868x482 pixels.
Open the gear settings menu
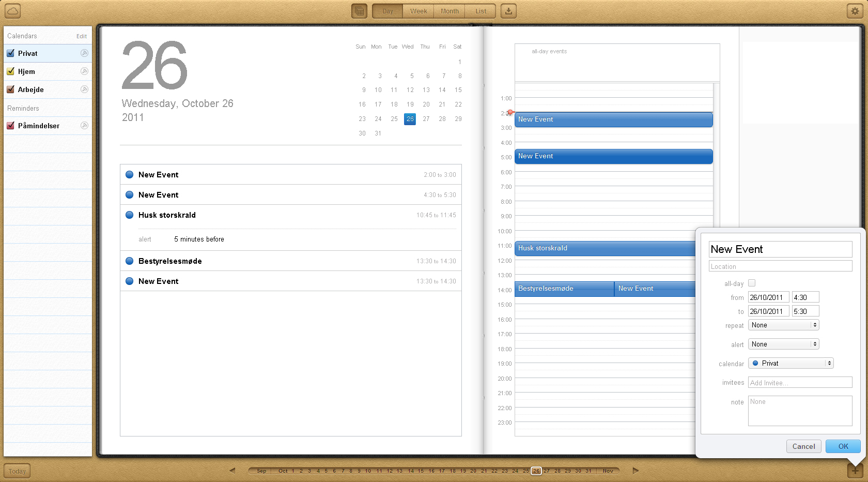tap(855, 11)
